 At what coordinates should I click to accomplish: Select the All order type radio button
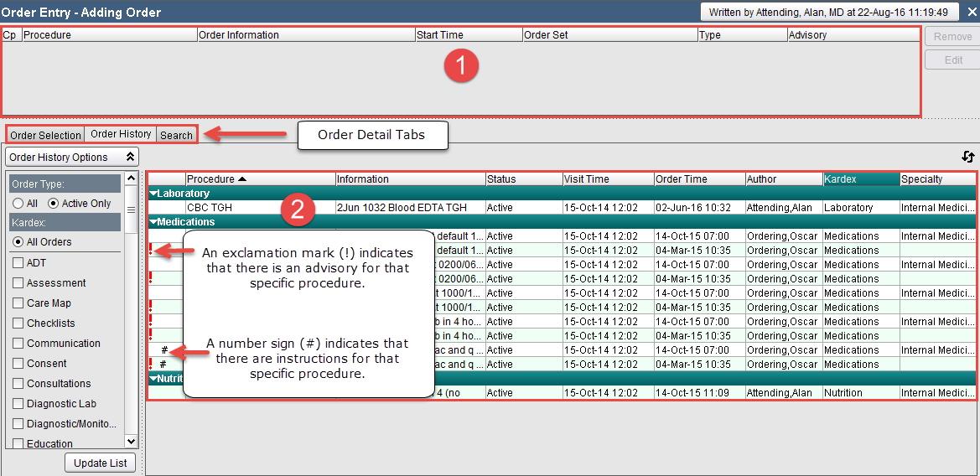[18, 203]
